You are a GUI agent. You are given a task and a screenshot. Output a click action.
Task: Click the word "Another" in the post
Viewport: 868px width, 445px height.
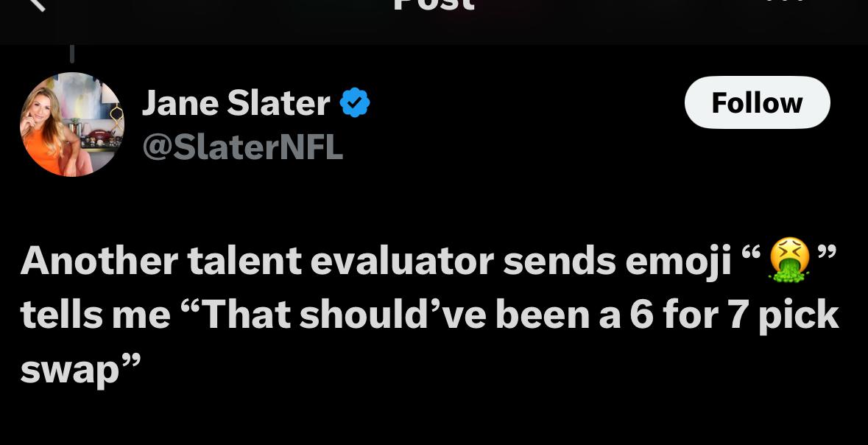(99, 261)
